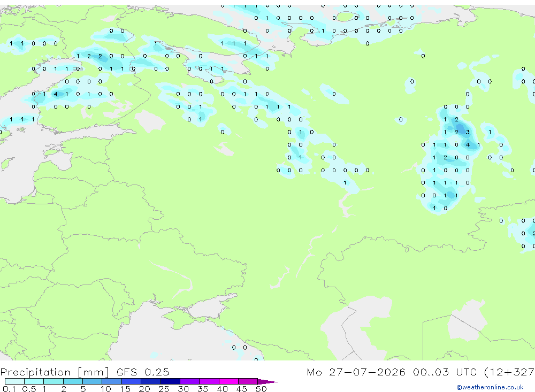The image size is (535, 392).
Task: Click the '45' legend scale label
Action: [242, 389]
